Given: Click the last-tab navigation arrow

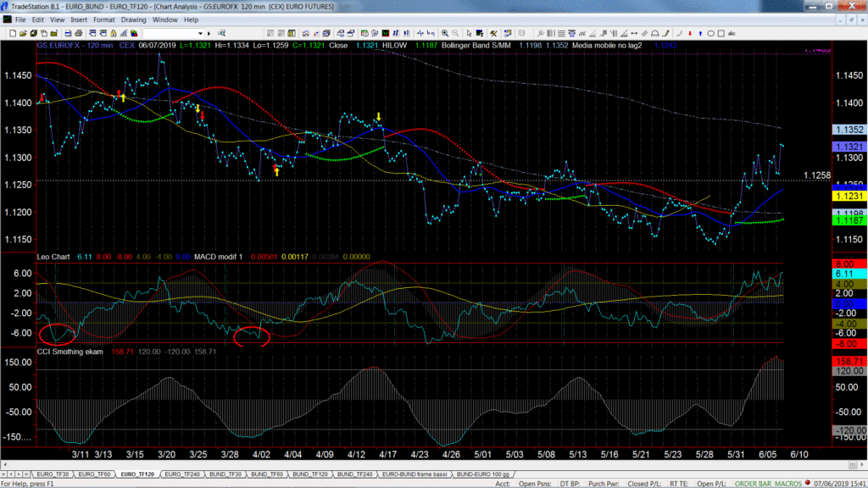Looking at the screenshot, I should [26, 474].
